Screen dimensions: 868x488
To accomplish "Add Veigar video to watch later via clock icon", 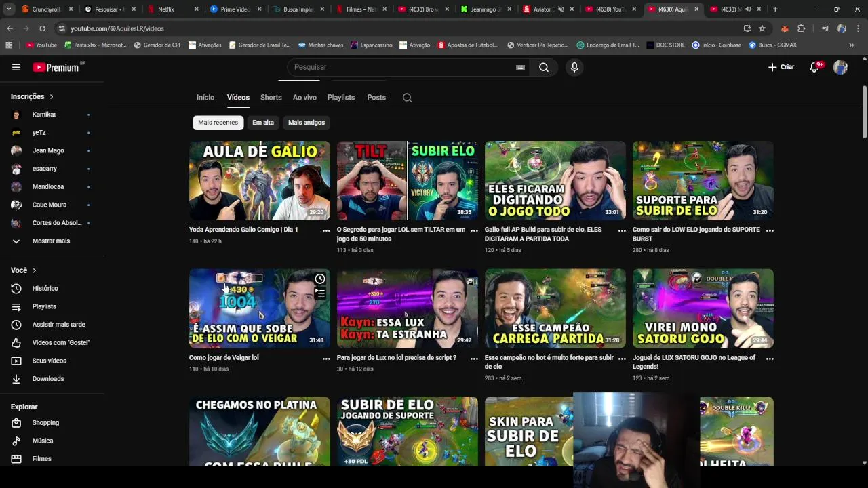I will [x=320, y=279].
